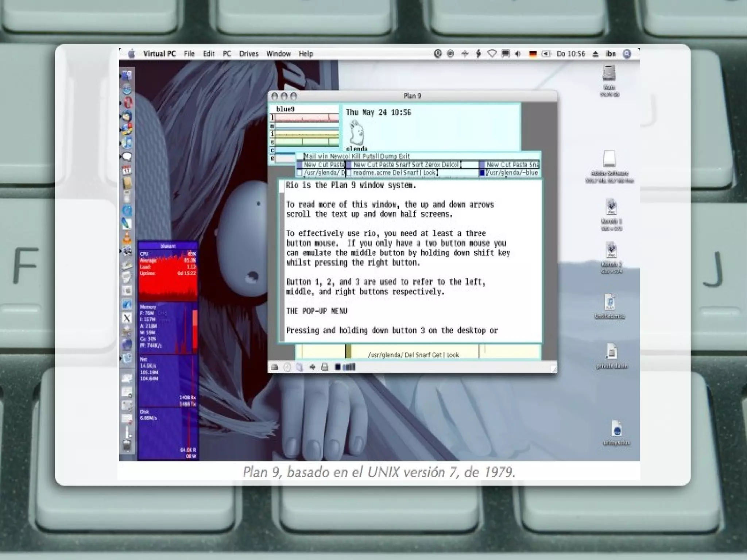Open the volume control in menu bar
747x560 pixels.
(518, 54)
